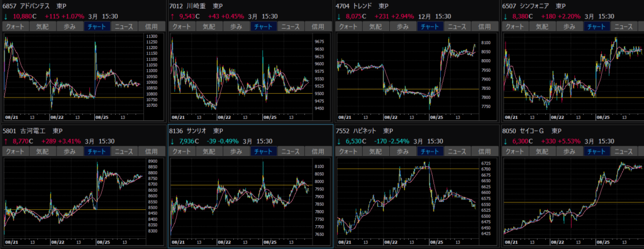
Task: Click the up arrow beside 9,543 price
Action: (172, 16)
